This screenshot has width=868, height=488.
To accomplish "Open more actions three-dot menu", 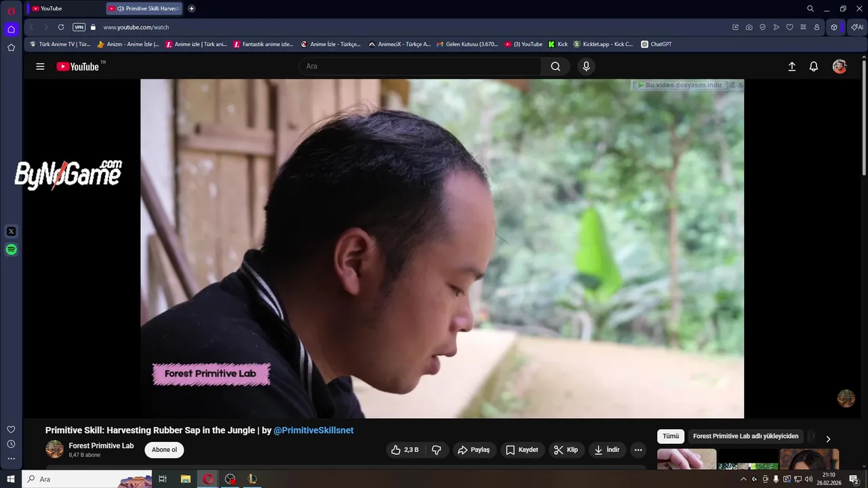I will [638, 450].
